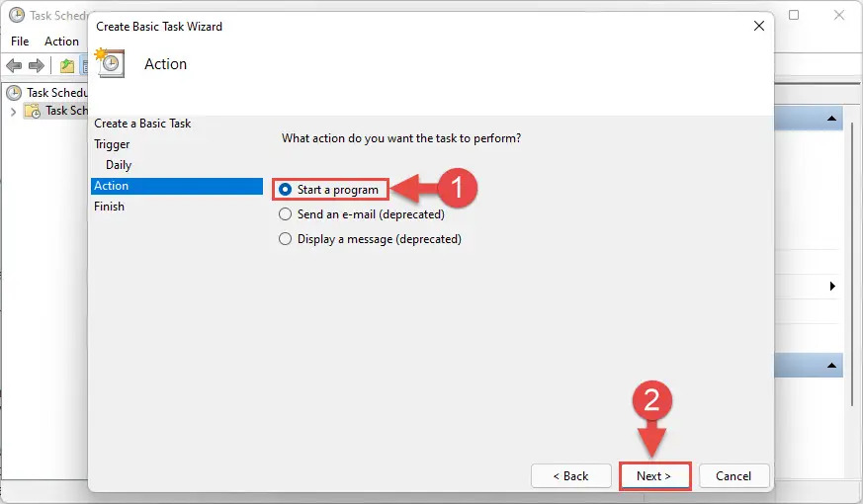Click the Forward arrow toolbar icon
Screen dimensions: 863x504
(37, 66)
